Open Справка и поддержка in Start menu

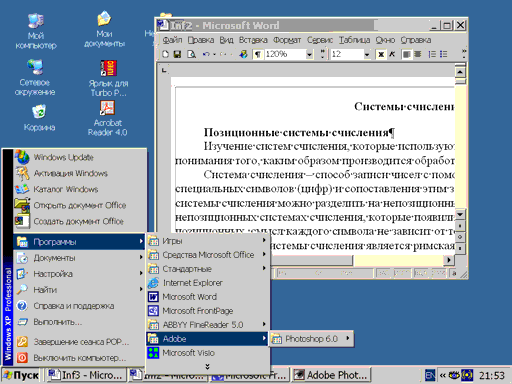click(x=80, y=306)
